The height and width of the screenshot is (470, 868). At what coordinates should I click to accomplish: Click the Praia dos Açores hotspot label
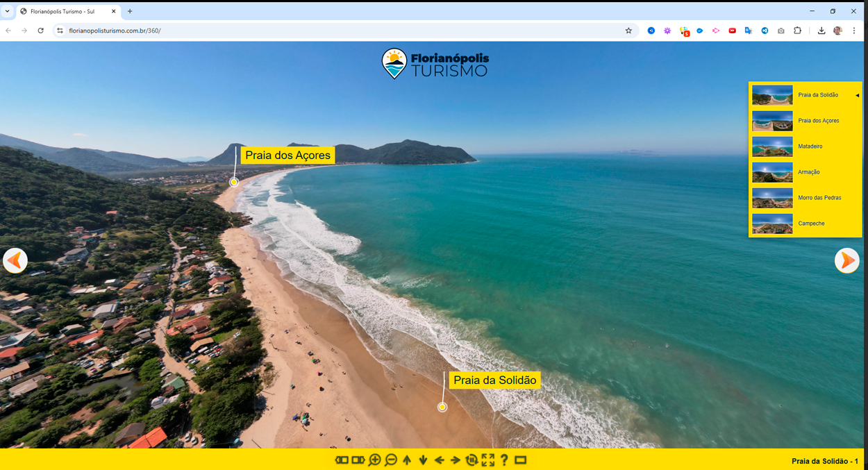tap(287, 156)
